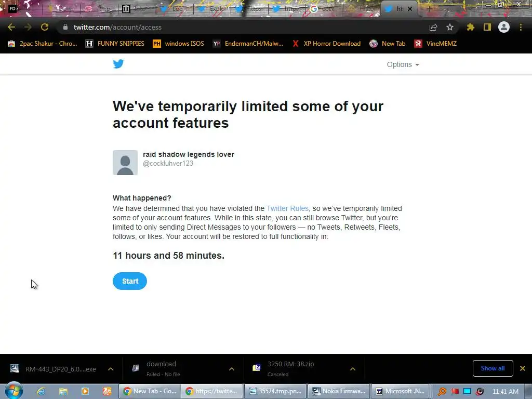Click the address bar URL
This screenshot has height=399, width=532.
117,27
